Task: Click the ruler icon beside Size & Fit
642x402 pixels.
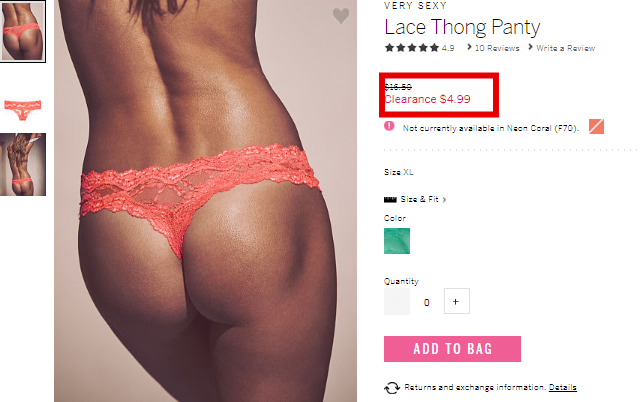Action: (390, 200)
